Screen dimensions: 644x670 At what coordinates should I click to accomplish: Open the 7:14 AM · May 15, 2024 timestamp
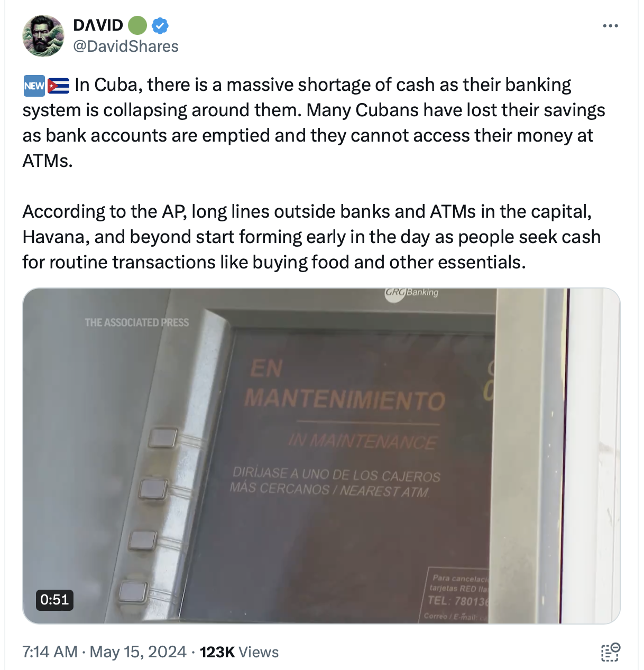click(104, 652)
